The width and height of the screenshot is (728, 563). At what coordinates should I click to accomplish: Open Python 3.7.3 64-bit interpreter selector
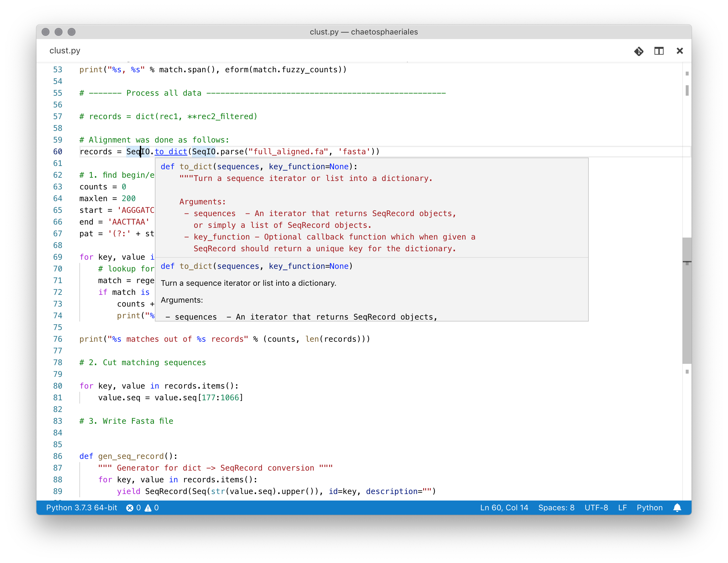82,508
